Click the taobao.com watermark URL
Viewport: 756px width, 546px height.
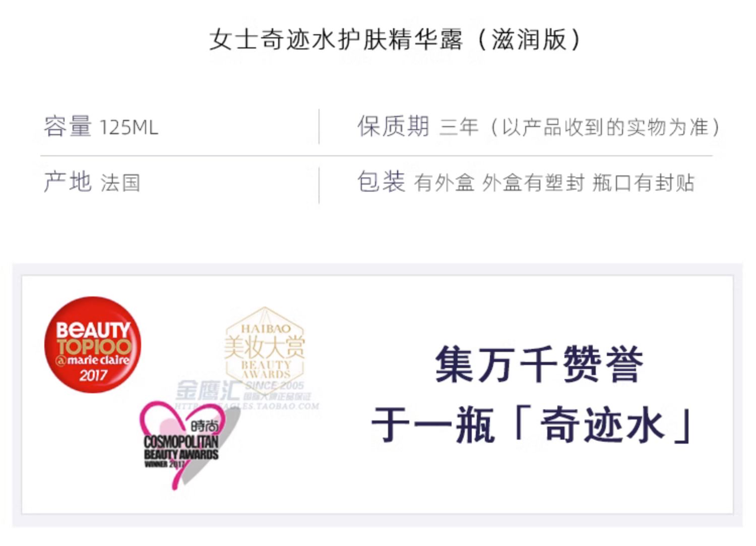(x=247, y=406)
